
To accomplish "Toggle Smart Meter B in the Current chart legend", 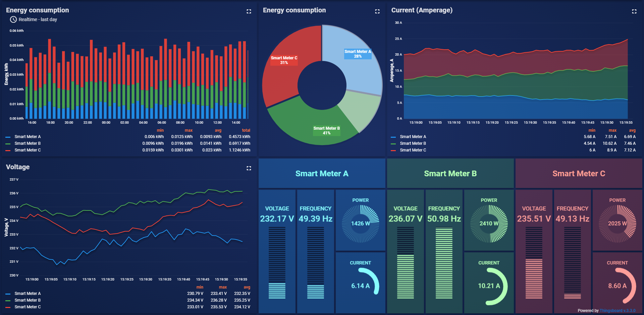I will pyautogui.click(x=413, y=143).
